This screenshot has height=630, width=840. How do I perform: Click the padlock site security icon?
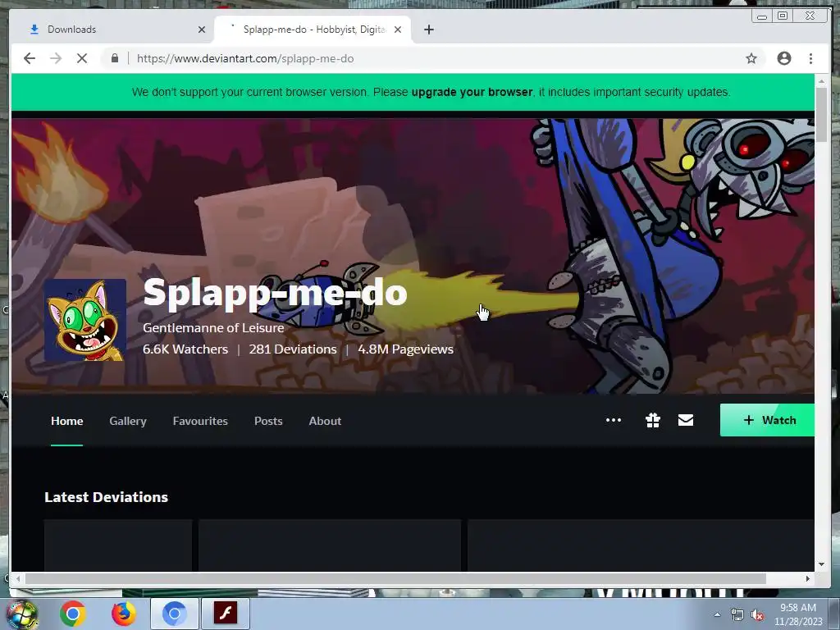coord(115,58)
